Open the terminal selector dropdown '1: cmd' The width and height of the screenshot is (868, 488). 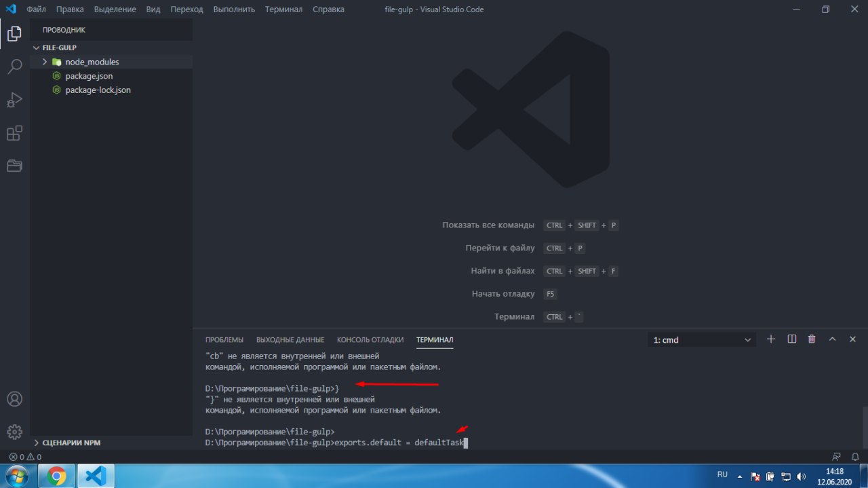[x=702, y=339]
